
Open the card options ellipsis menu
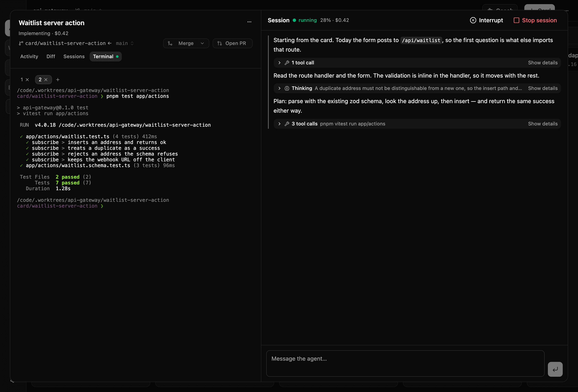click(249, 22)
